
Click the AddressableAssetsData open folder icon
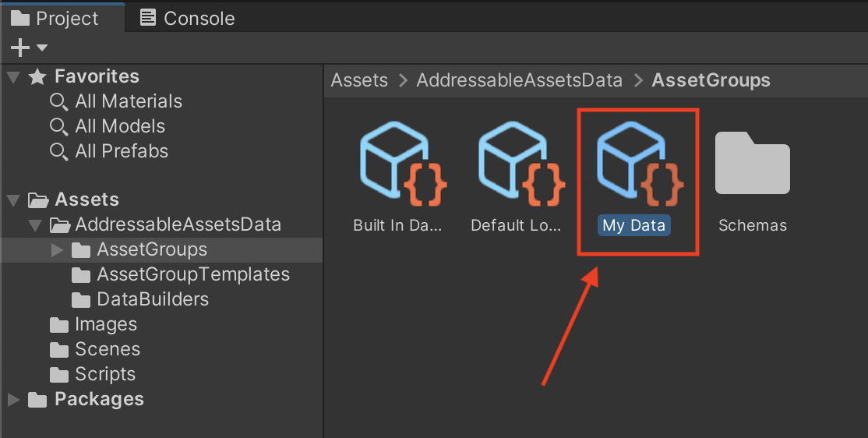point(60,224)
